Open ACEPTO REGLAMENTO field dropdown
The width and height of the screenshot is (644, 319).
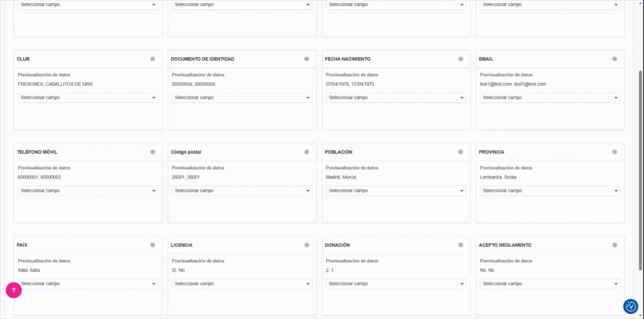(x=550, y=283)
